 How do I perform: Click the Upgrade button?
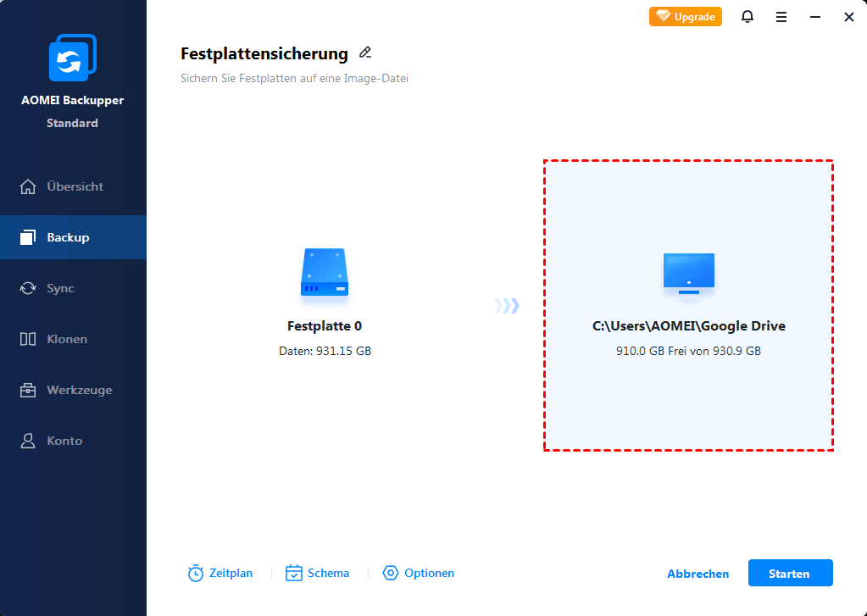(685, 17)
